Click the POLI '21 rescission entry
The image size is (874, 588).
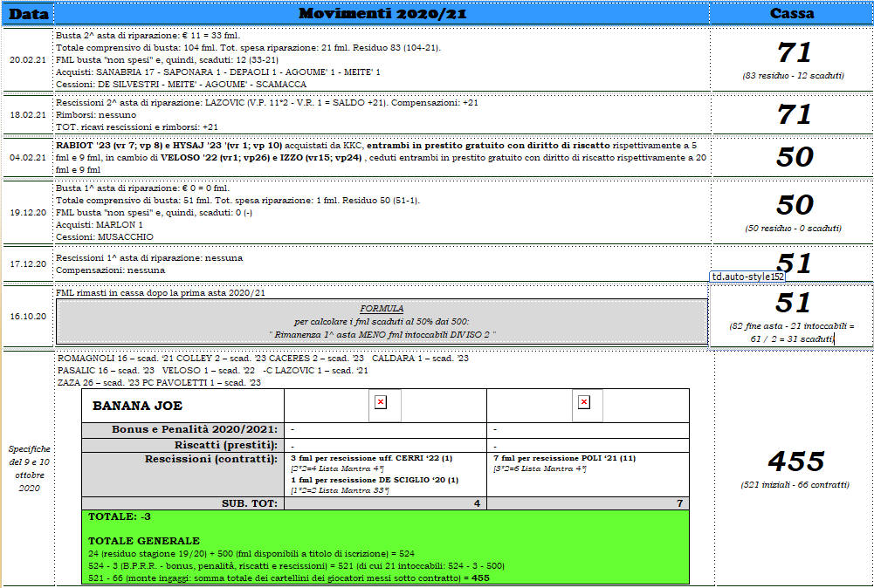(565, 458)
